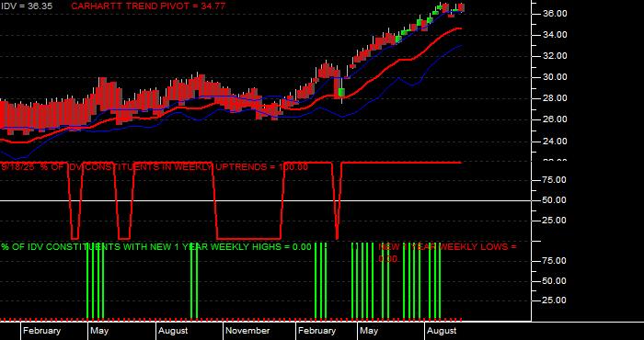Select the 24.00 price axis value
This screenshot has width=644, height=340.
554,142
